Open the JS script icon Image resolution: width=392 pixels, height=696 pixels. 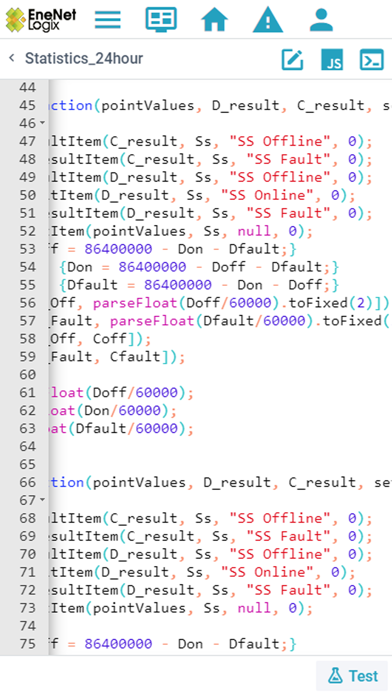click(x=332, y=59)
